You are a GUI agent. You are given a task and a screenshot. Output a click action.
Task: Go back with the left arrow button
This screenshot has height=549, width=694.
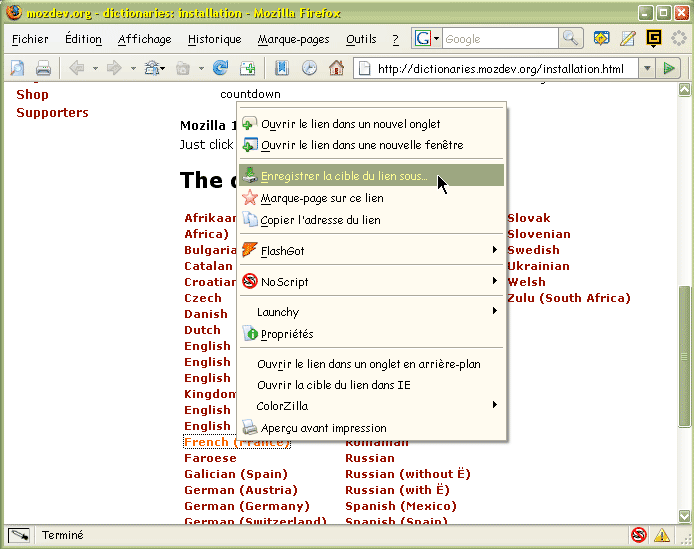[77, 68]
